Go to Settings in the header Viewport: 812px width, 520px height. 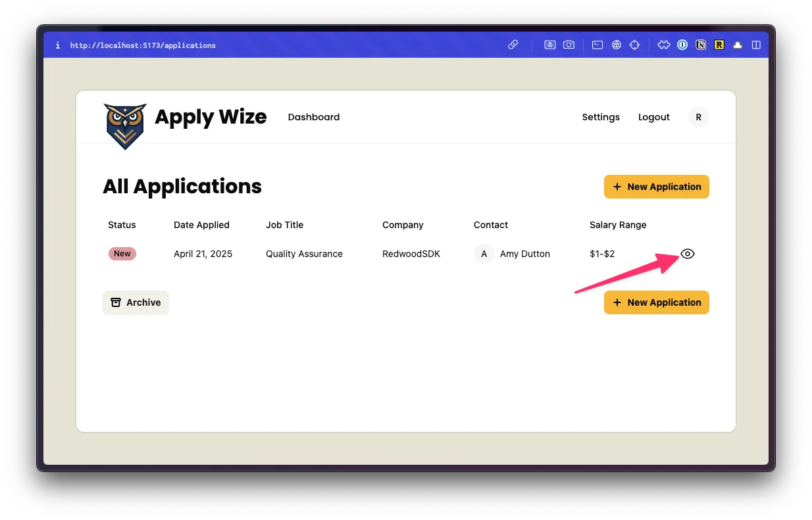601,117
